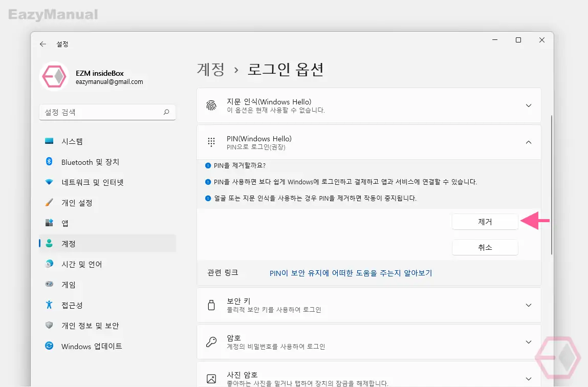Click the 제거 button to remove PIN

485,222
